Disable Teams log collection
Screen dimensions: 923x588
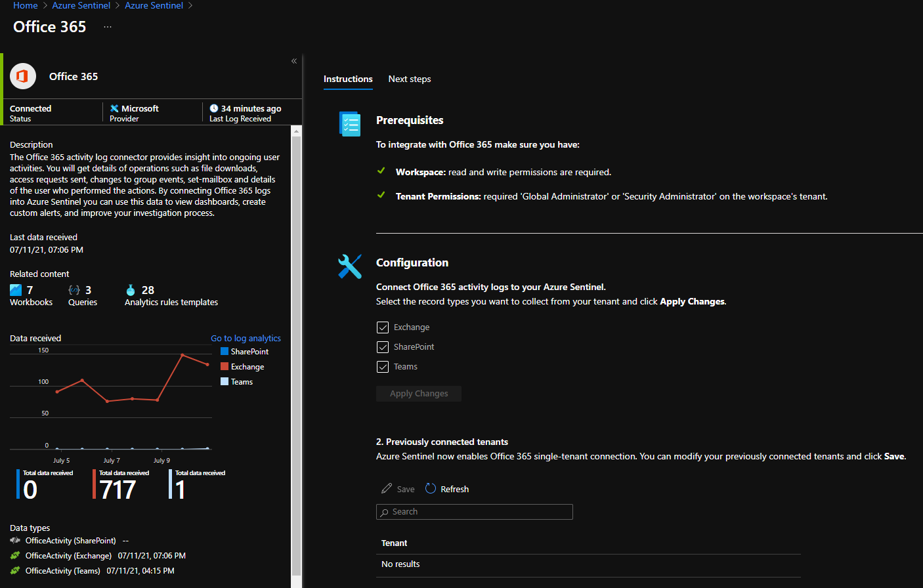click(383, 366)
